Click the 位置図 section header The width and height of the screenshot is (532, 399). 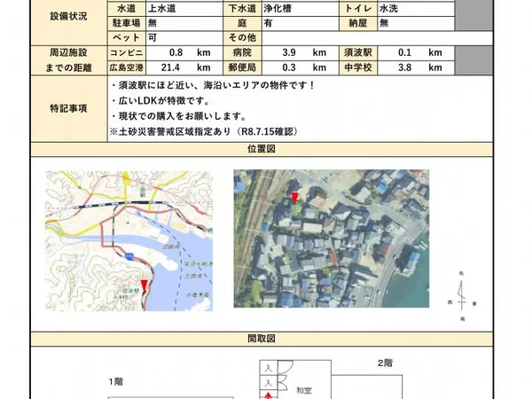(262, 149)
